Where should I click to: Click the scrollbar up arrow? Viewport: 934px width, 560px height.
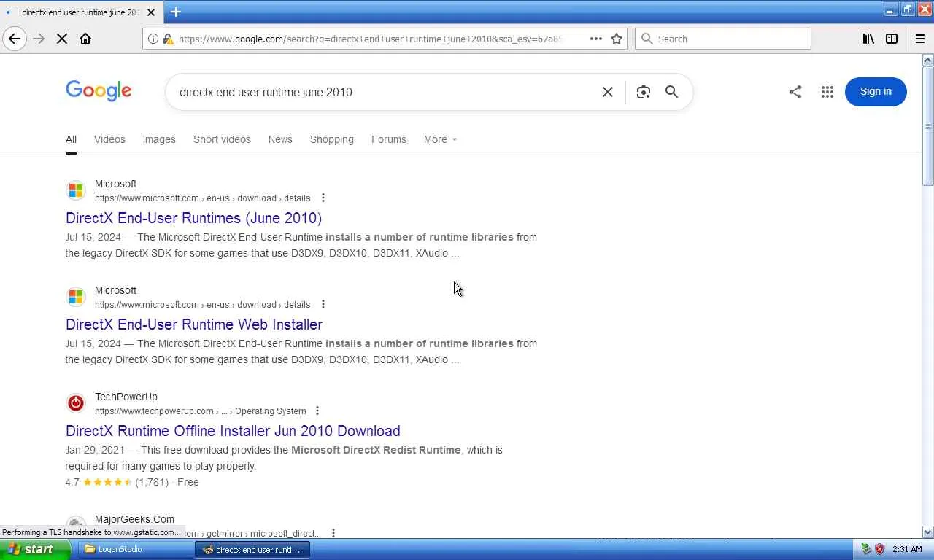928,59
